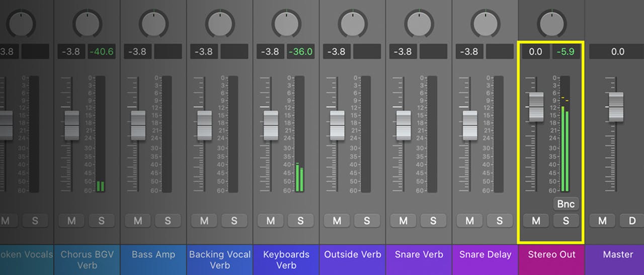This screenshot has height=275, width=644.
Task: Select the Stereo Out channel name
Action: (x=552, y=254)
